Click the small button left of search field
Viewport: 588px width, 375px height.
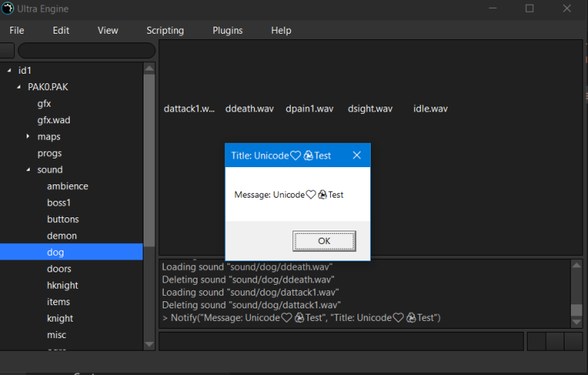click(x=6, y=51)
